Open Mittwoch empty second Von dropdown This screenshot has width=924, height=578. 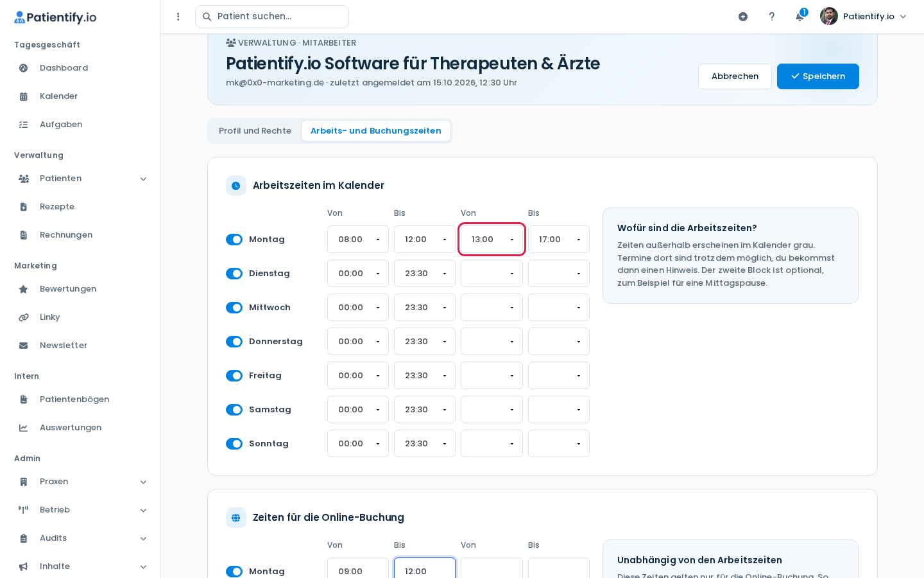tap(492, 308)
